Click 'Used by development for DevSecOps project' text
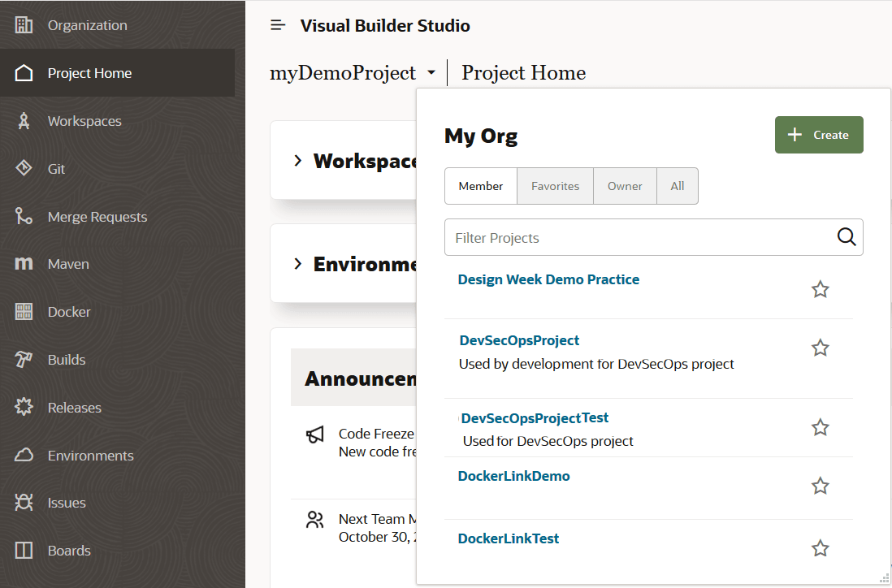 (597, 364)
